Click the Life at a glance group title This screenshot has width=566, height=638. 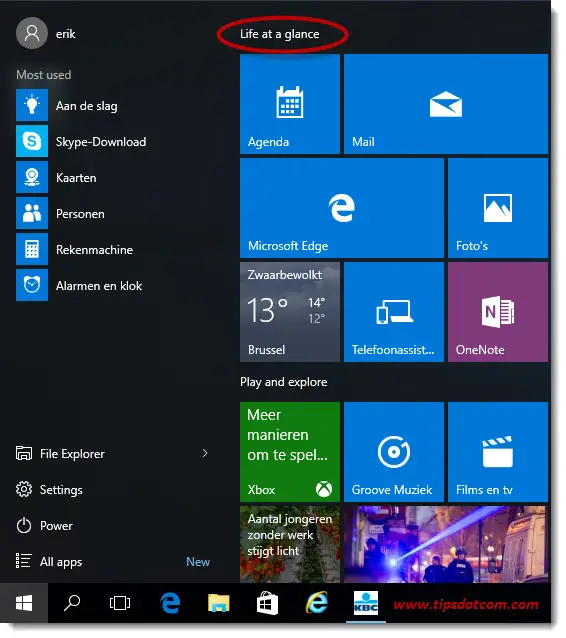(280, 34)
